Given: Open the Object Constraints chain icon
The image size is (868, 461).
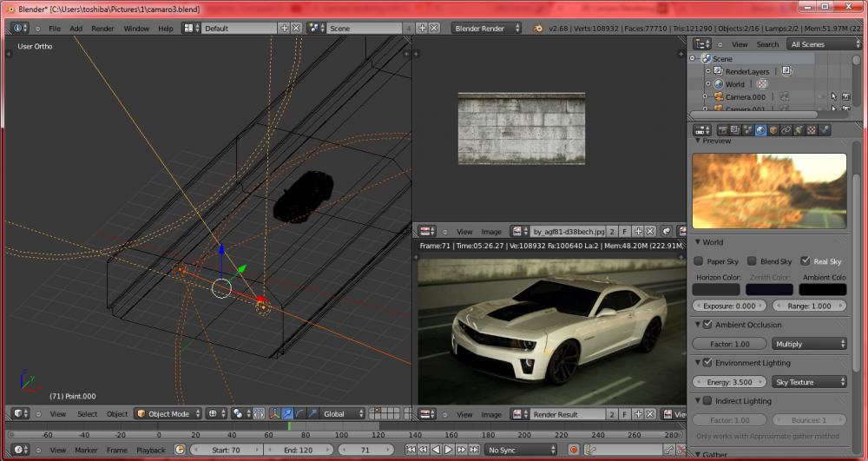Looking at the screenshot, I should click(x=786, y=130).
